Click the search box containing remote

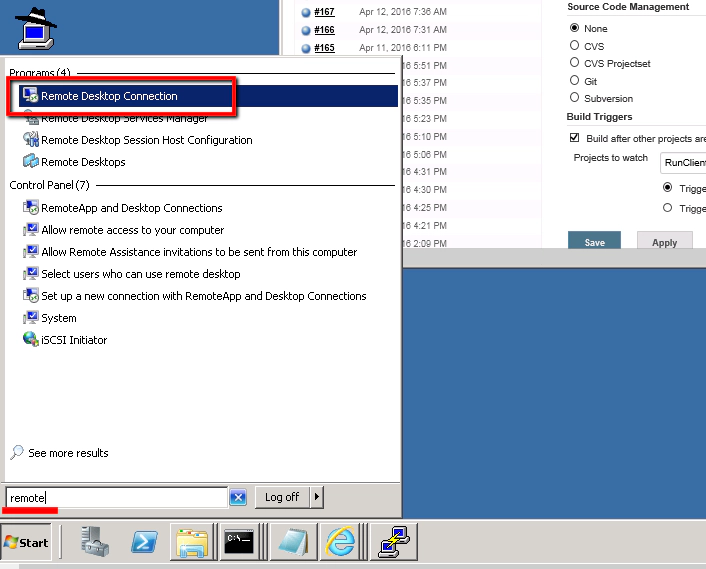click(x=117, y=498)
